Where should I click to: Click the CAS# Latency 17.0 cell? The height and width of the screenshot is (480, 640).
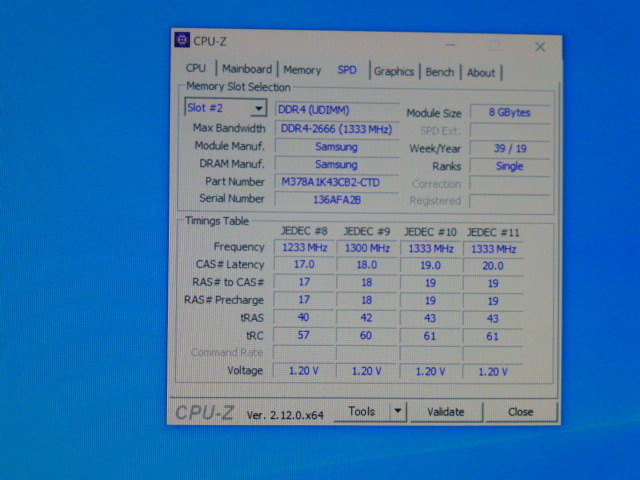point(304,264)
